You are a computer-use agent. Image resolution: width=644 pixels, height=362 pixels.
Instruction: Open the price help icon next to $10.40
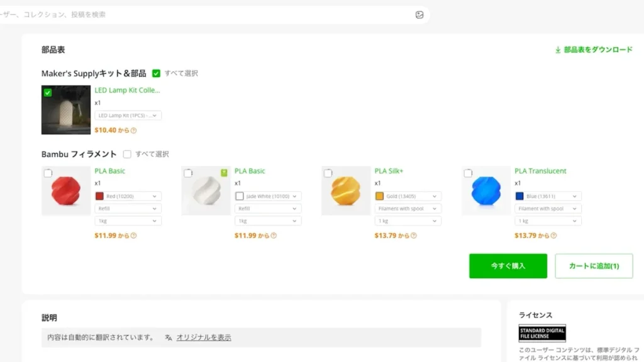[x=133, y=131]
